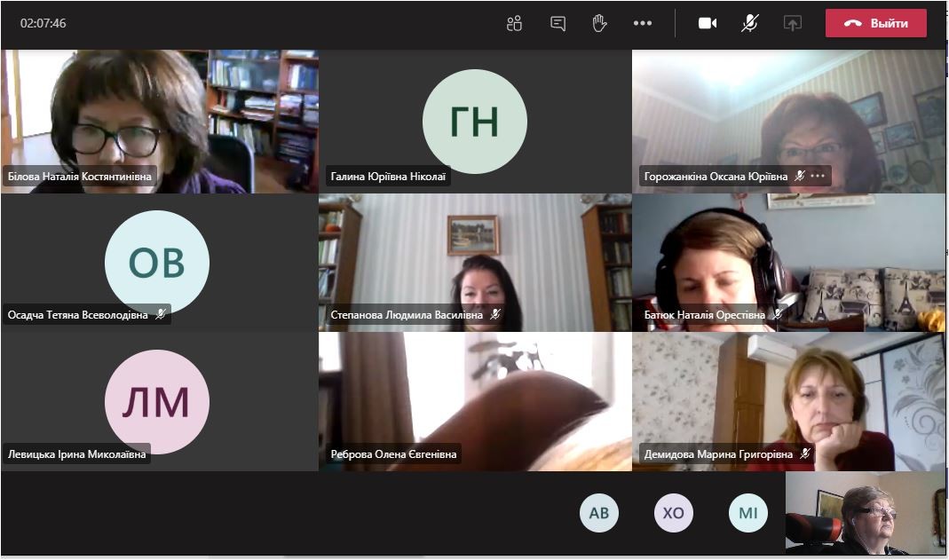Select Демидова Марина Григорівна video tile
Image resolution: width=949 pixels, height=560 pixels.
click(789, 401)
